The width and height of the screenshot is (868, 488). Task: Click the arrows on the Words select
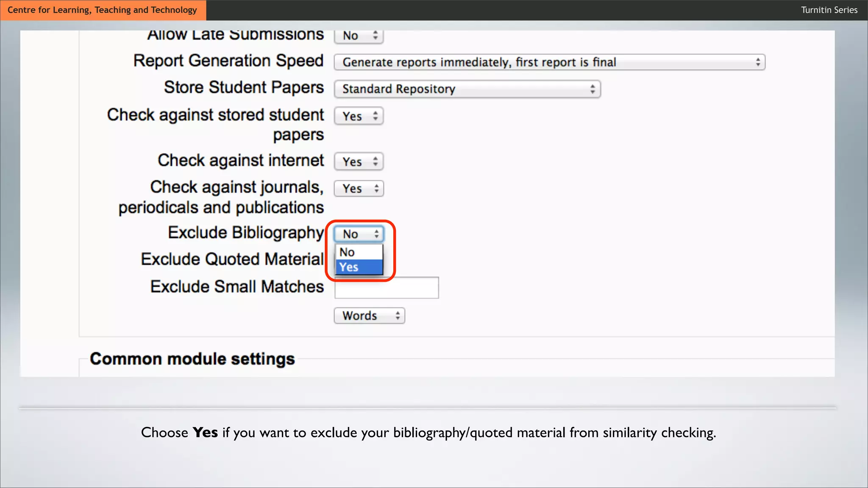pos(398,316)
